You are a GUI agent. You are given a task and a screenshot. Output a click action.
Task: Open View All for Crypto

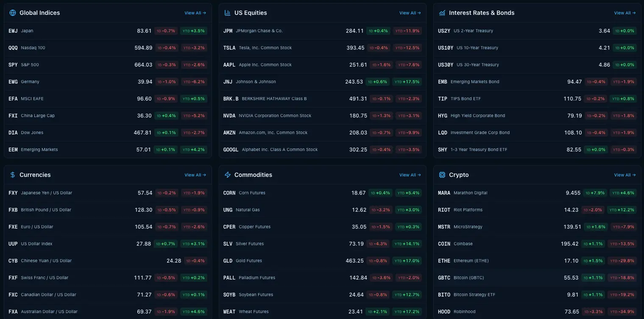point(625,175)
